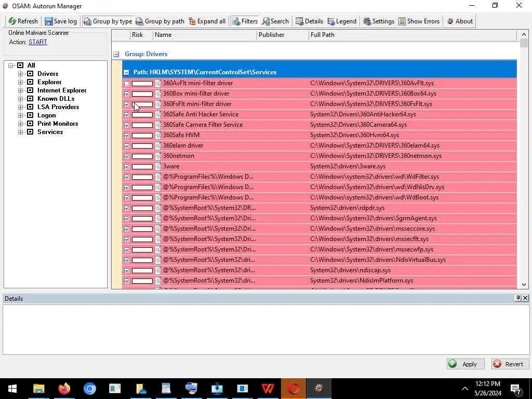The image size is (532, 399).
Task: Expand the Internet Explorer tree node
Action: (x=20, y=90)
